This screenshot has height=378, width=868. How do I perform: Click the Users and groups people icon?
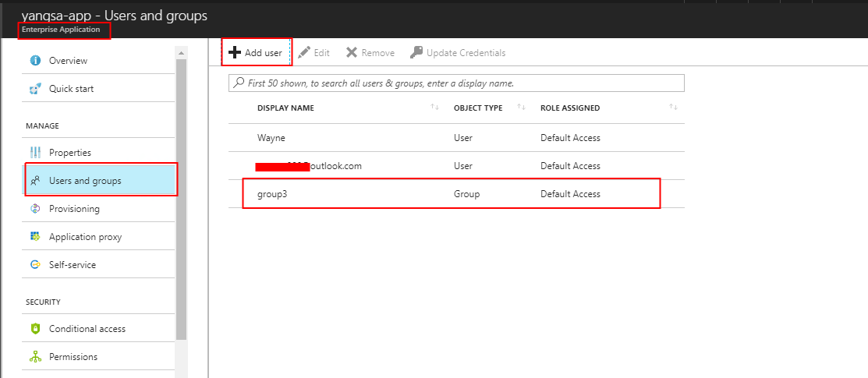pyautogui.click(x=35, y=180)
